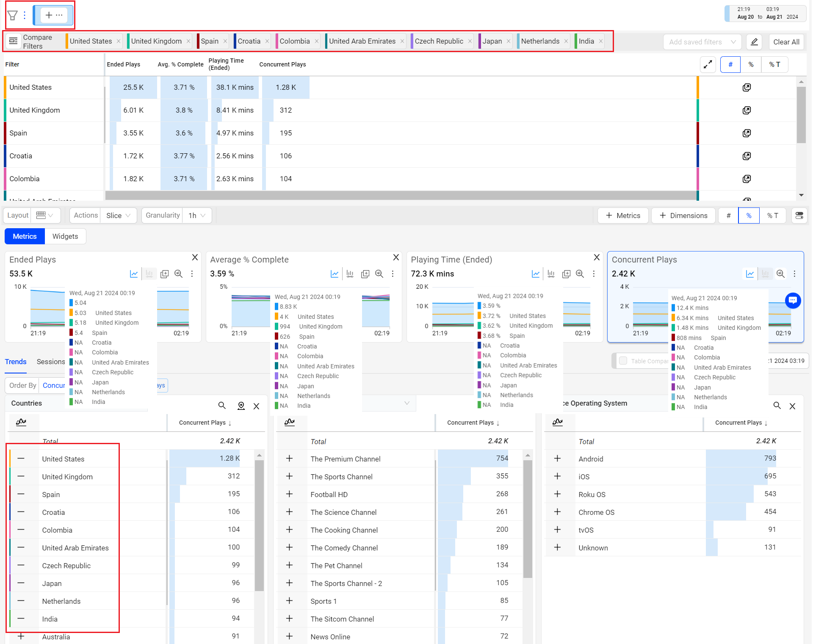Click the Add Dimensions button
The height and width of the screenshot is (644, 813).
pyautogui.click(x=683, y=216)
